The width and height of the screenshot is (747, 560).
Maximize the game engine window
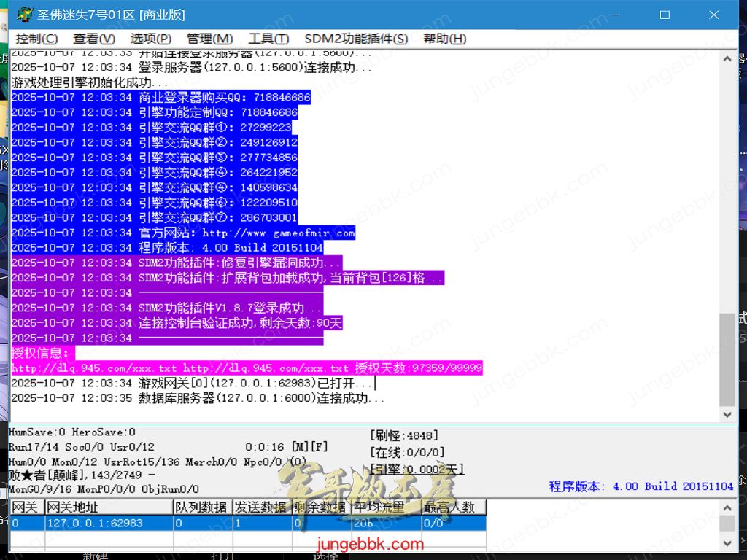tap(665, 15)
